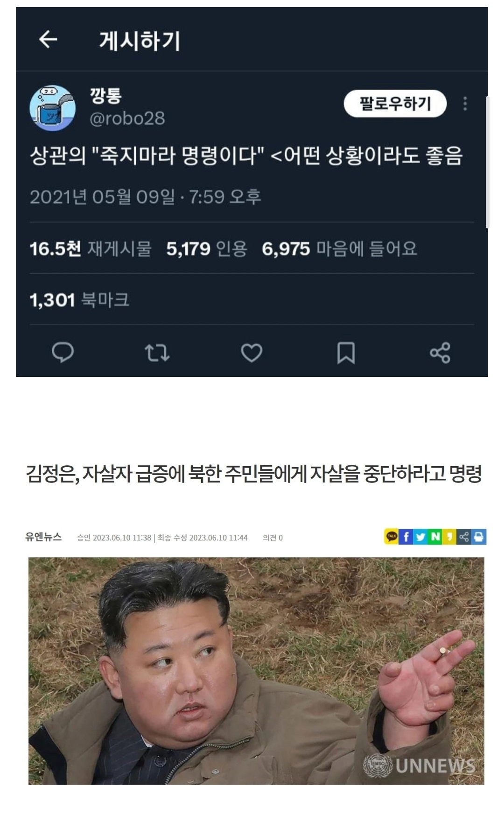Click the article photo with UNNEWS watermark
The width and height of the screenshot is (504, 823).
click(256, 671)
